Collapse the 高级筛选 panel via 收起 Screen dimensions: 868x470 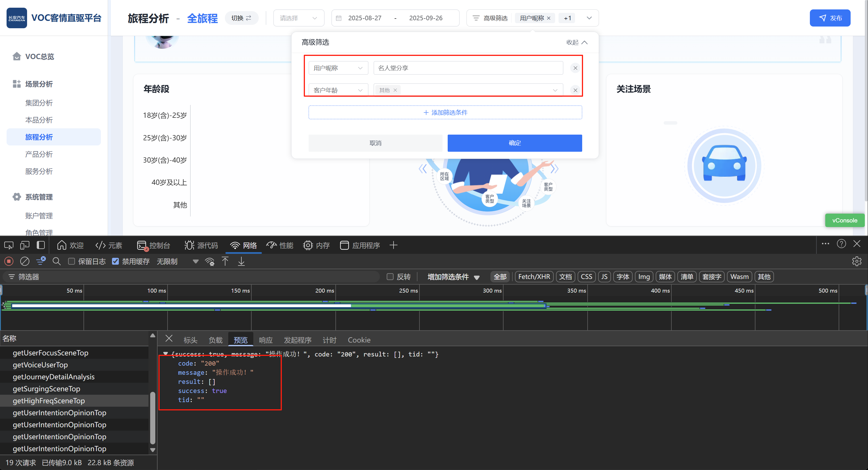point(576,42)
